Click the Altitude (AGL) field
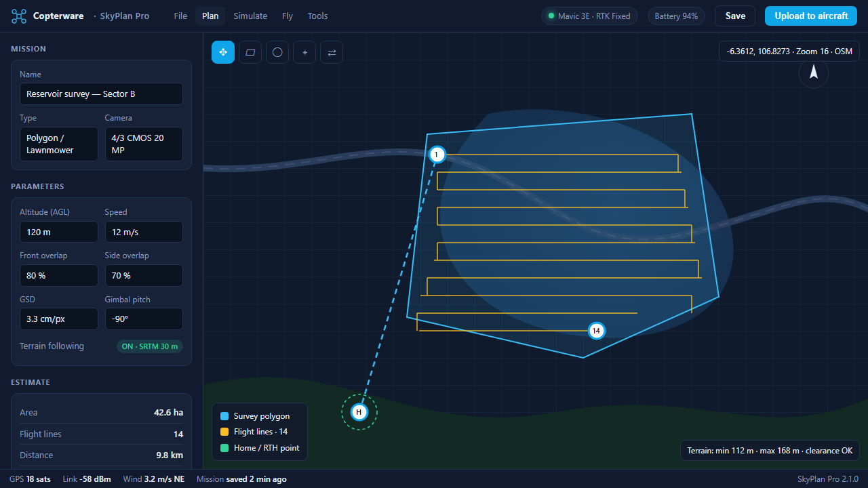This screenshot has height=488, width=868. click(59, 232)
